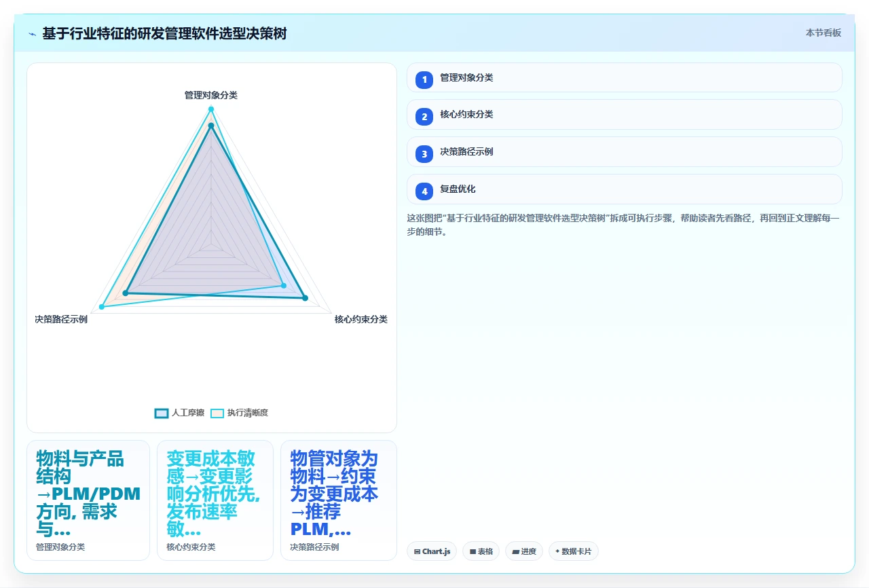869x588 pixels.
Task: Click the 决策路径示例 radar axis label
Action: click(x=61, y=319)
